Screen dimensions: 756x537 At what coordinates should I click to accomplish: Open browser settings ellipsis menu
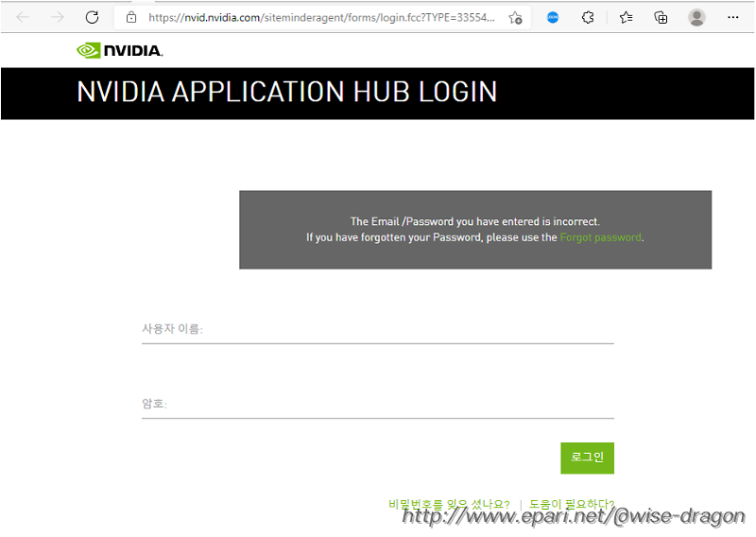[733, 17]
